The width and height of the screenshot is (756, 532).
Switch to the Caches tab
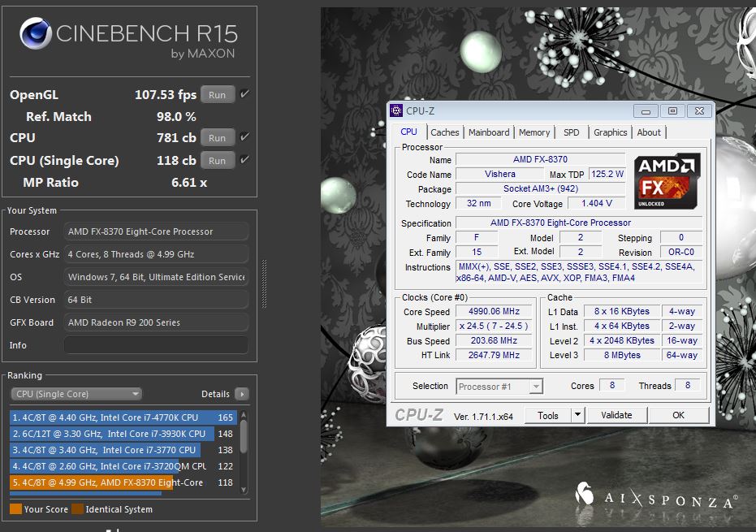click(444, 132)
